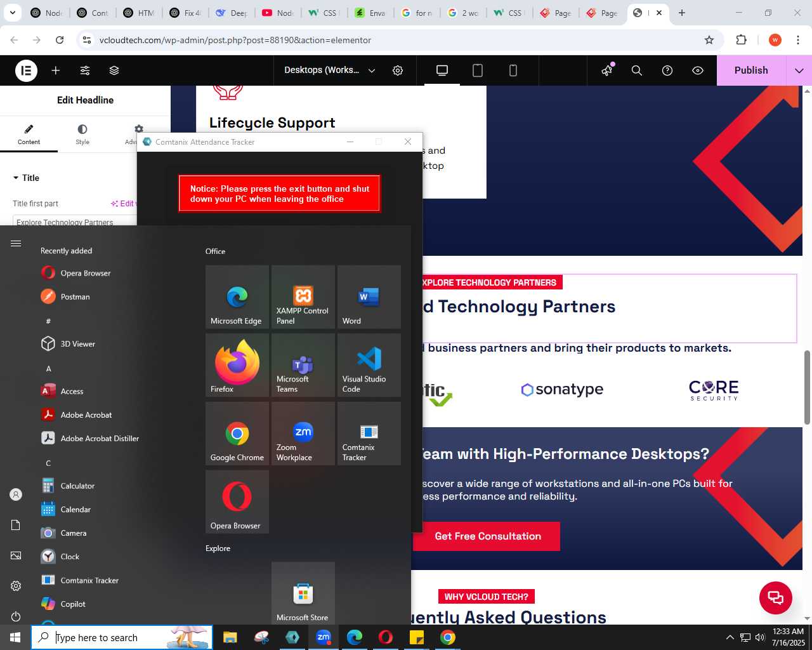The width and height of the screenshot is (812, 650).
Task: Switch to tablet responsive view
Action: tap(478, 70)
